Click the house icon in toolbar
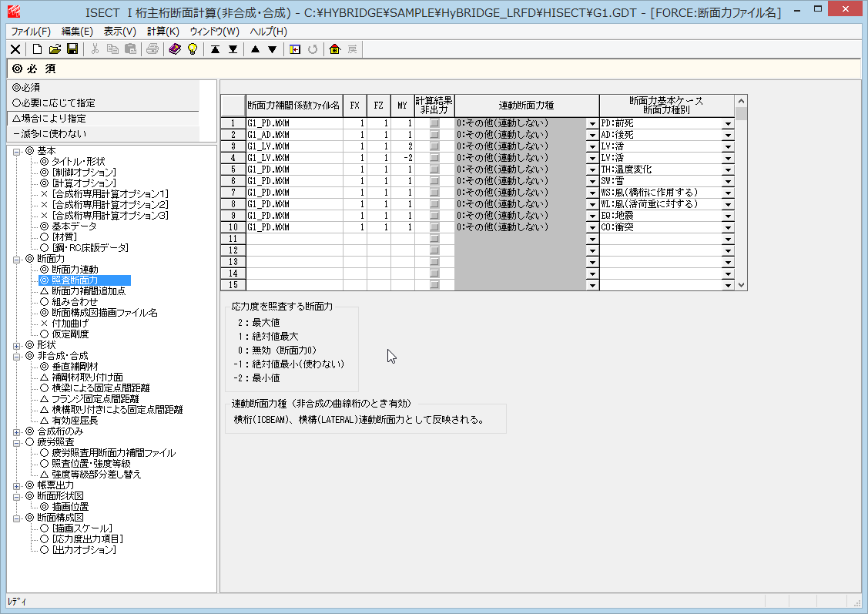Image resolution: width=868 pixels, height=614 pixels. pos(334,49)
